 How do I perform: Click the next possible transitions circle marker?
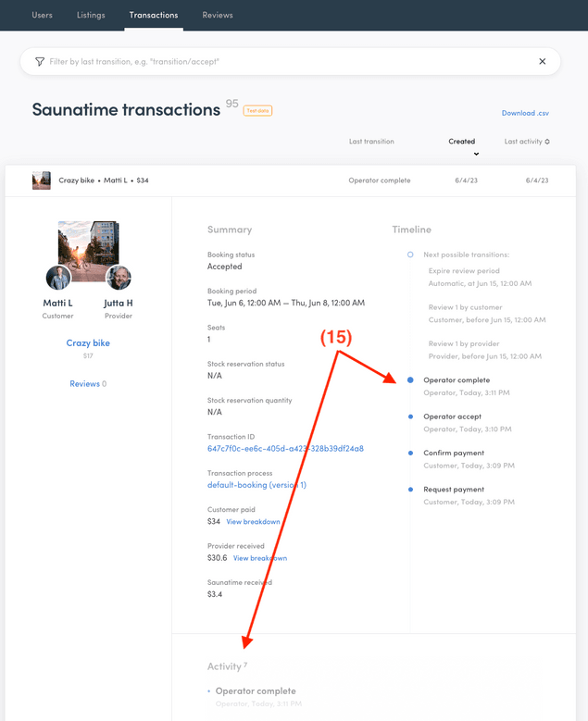click(410, 255)
